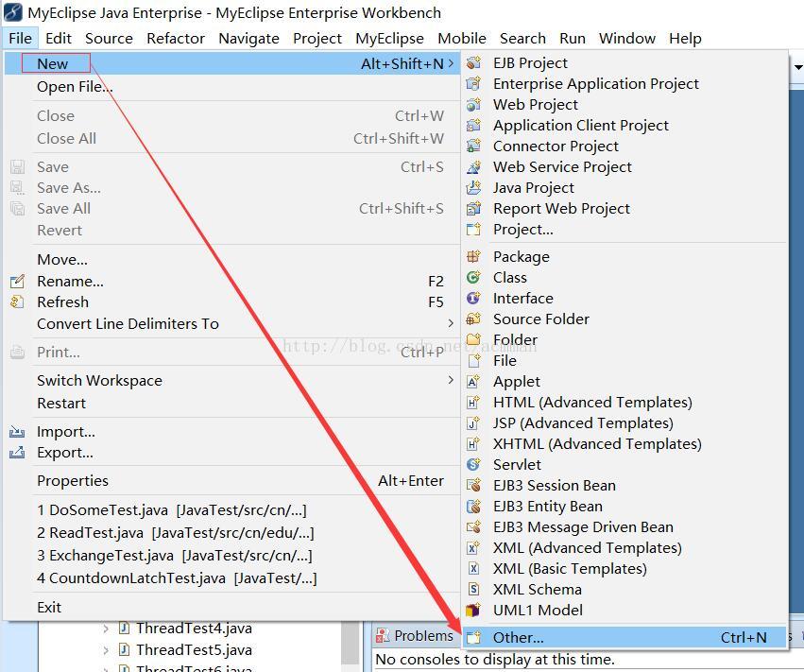Select Restart from the File menu
The image size is (804, 672).
point(232,404)
